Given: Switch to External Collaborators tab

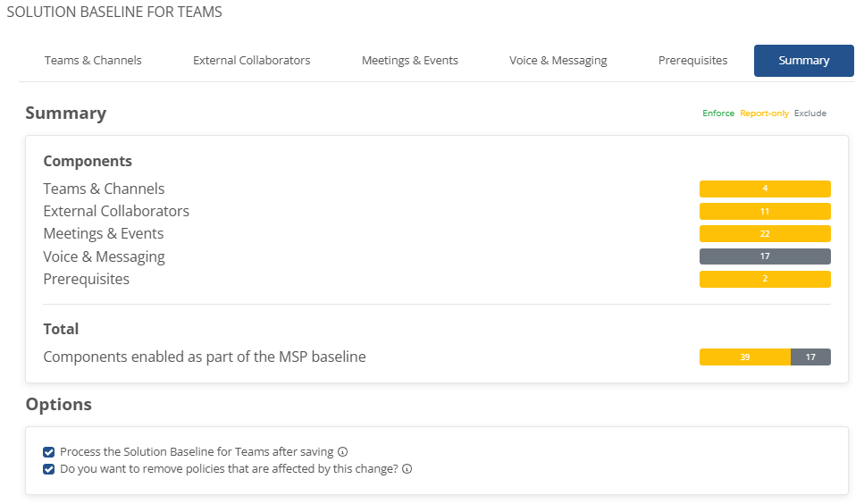Looking at the screenshot, I should coord(252,61).
